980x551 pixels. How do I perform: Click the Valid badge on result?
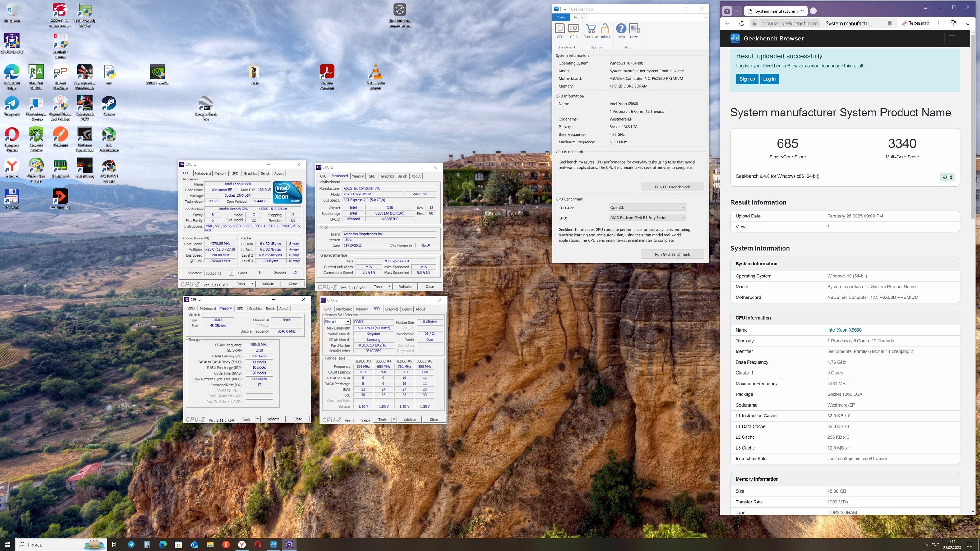point(947,177)
